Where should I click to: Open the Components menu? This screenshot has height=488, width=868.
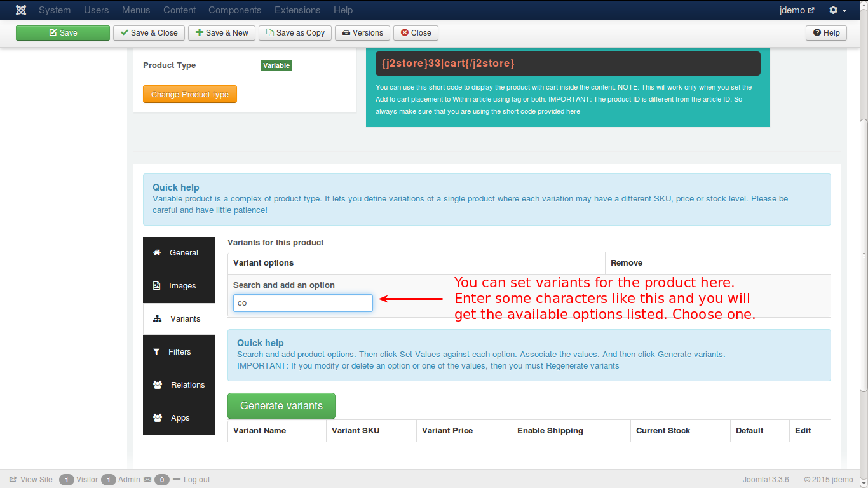pyautogui.click(x=234, y=10)
